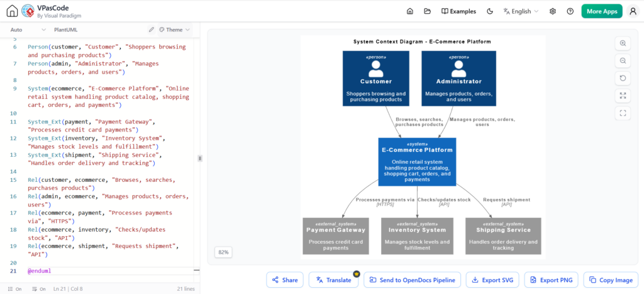Click line number 9 in the editor gutter
Viewport: 644px width, 294px height.
pyautogui.click(x=15, y=88)
